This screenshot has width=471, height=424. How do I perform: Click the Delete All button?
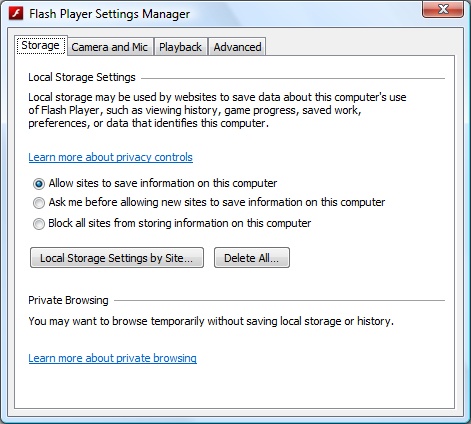pos(252,258)
